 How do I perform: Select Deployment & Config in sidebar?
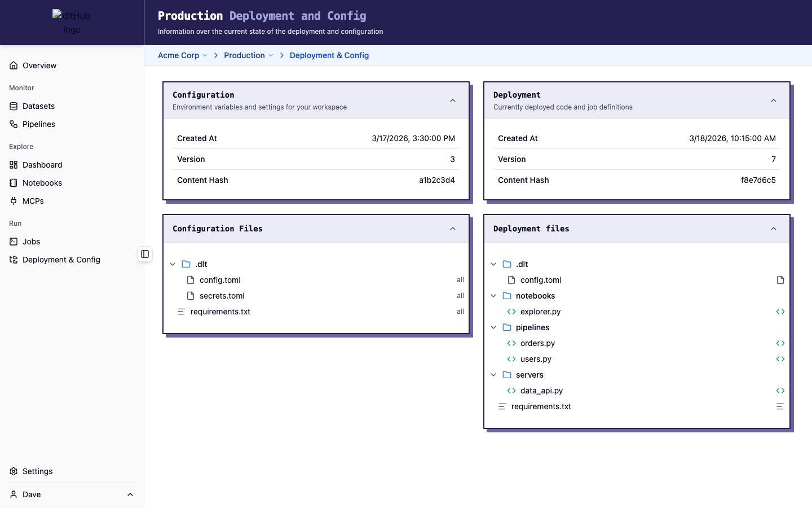click(72, 260)
